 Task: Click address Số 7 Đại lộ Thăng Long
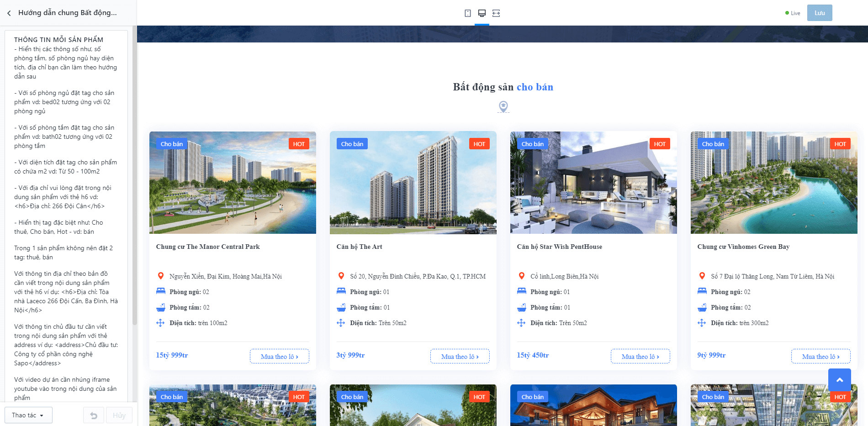coord(773,276)
